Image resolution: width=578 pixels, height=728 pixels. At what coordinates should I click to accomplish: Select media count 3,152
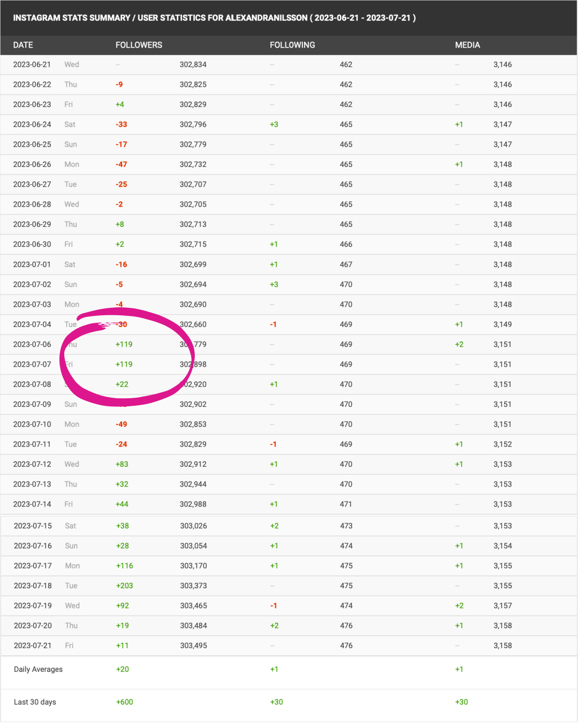click(x=503, y=444)
